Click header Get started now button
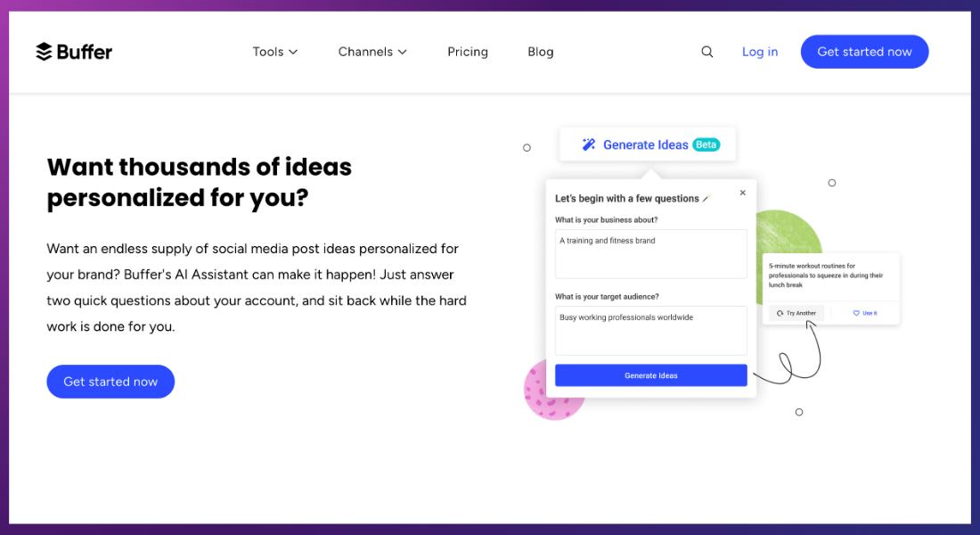 coord(864,52)
